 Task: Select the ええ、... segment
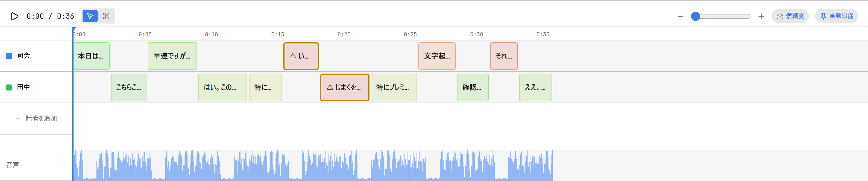click(536, 87)
